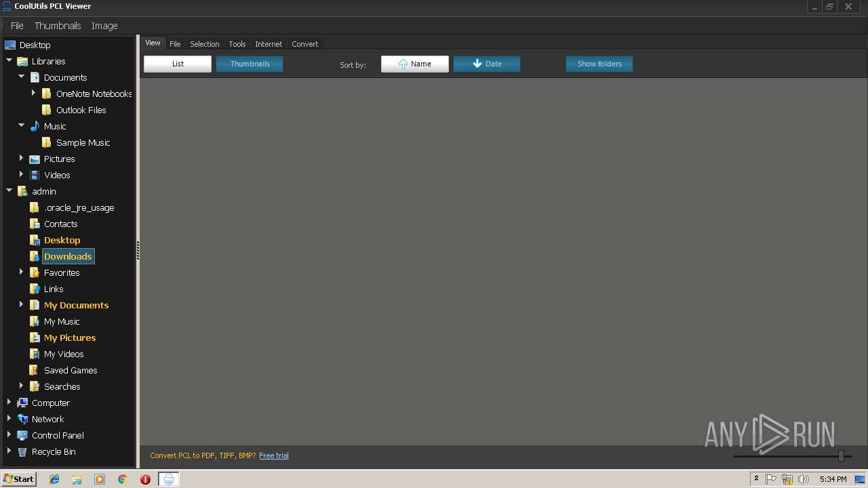Screen dimensions: 868x488
Task: Select My Pictures folder in tree
Action: 70,338
